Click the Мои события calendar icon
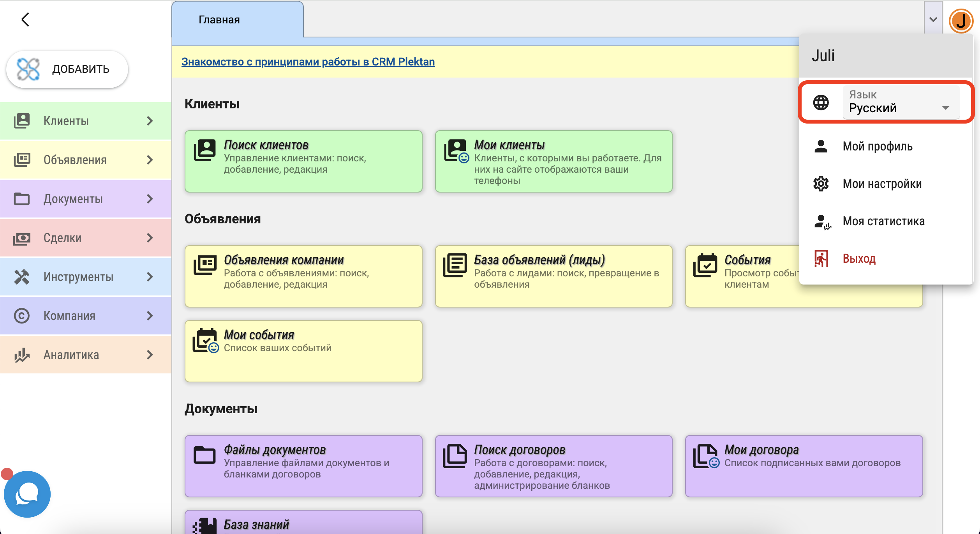The height and width of the screenshot is (534, 980). coord(205,340)
